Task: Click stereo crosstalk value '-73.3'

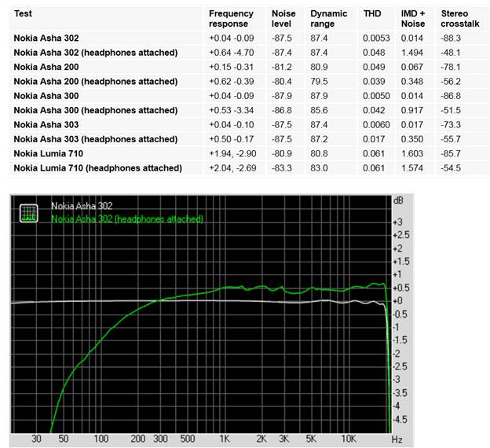Action: tap(451, 124)
